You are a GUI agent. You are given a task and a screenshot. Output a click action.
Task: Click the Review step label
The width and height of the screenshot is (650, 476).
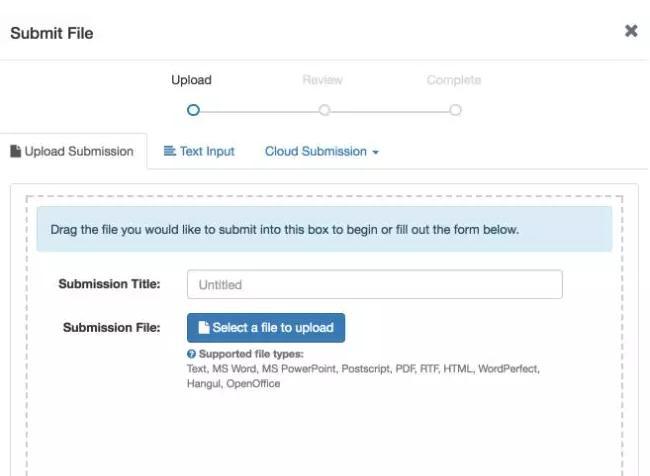[x=323, y=80]
